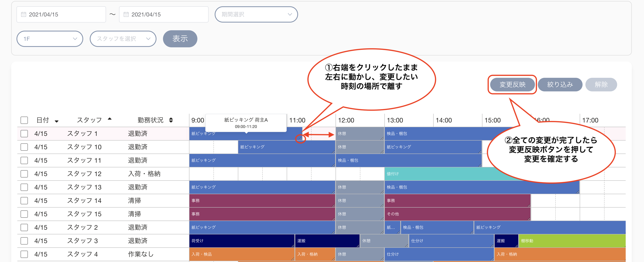Click the 表示 button

180,39
